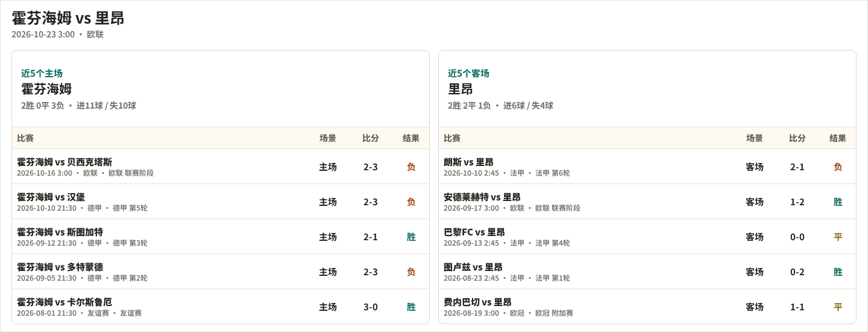Click the 0-0 score of 巴黎FC vs 里昂

point(797,237)
